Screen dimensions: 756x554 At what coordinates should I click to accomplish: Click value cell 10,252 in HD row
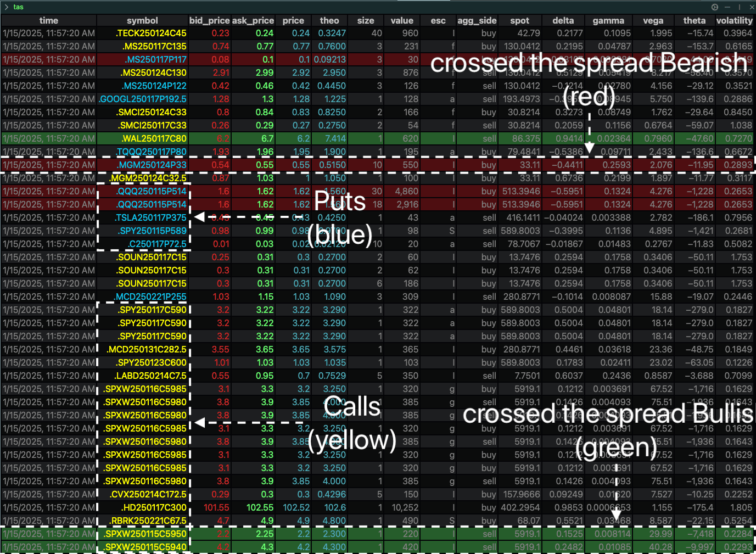[x=405, y=507]
